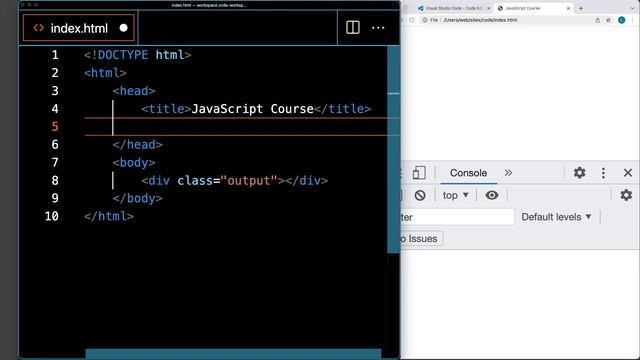Close the Visual Studio Code browser tab
This screenshot has width=640, height=360.
click(488, 8)
